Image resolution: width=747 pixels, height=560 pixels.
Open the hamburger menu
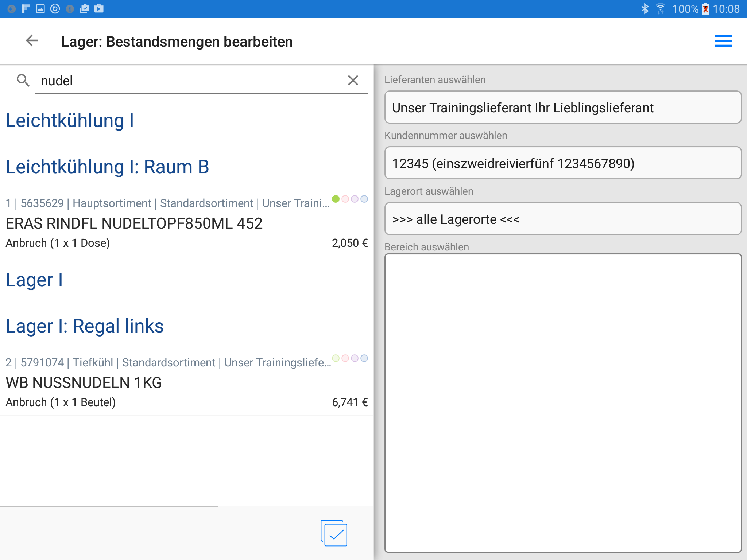pyautogui.click(x=723, y=41)
